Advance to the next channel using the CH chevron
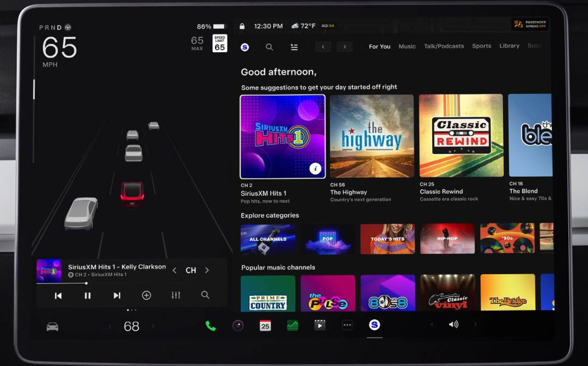 coord(207,270)
